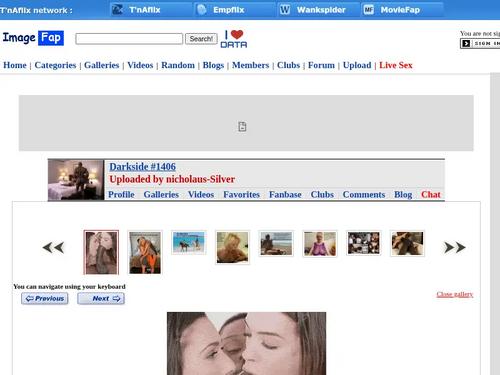The width and height of the screenshot is (500, 375).
Task: Go to the Upload page
Action: pos(357,65)
